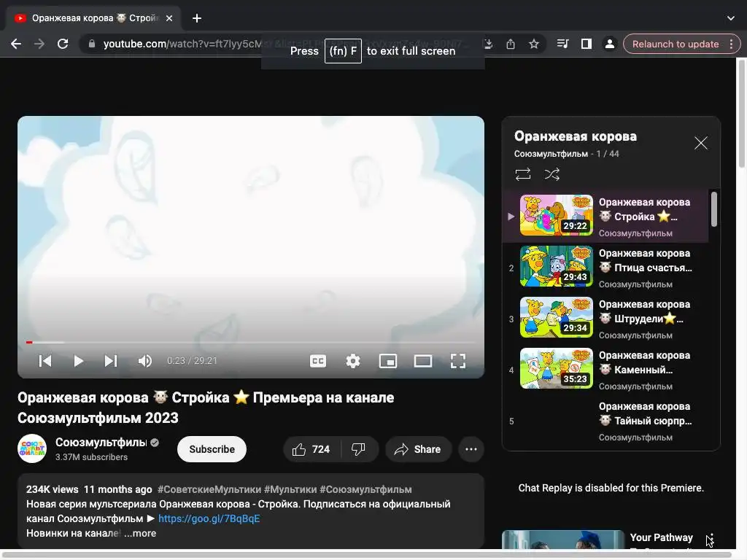Play the video
This screenshot has width=747, height=560.
coord(79,361)
